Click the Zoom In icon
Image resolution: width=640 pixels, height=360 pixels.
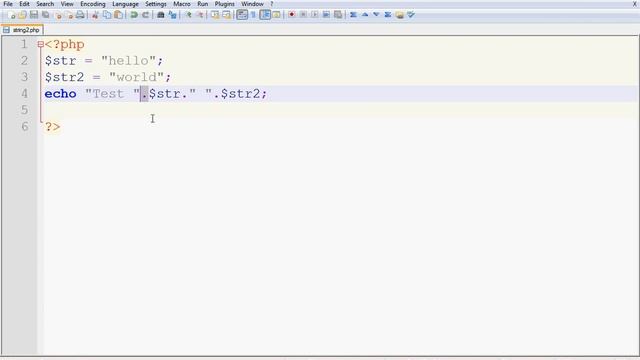coord(188,15)
